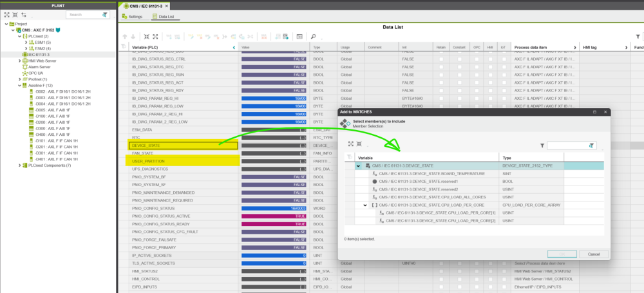Click the filter funnel icon in Add to WATCHES
The image size is (644, 293).
[x=542, y=146]
